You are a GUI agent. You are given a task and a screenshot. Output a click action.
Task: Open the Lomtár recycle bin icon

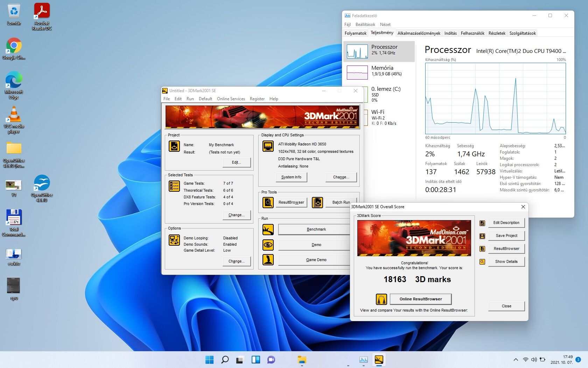point(14,14)
